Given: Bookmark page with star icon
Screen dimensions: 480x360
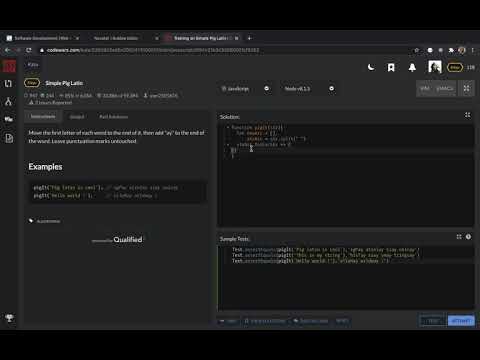Looking at the screenshot, I should (x=416, y=50).
